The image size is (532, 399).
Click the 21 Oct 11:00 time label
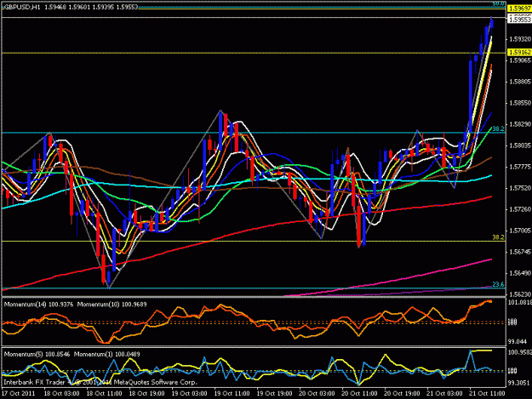pos(487,393)
